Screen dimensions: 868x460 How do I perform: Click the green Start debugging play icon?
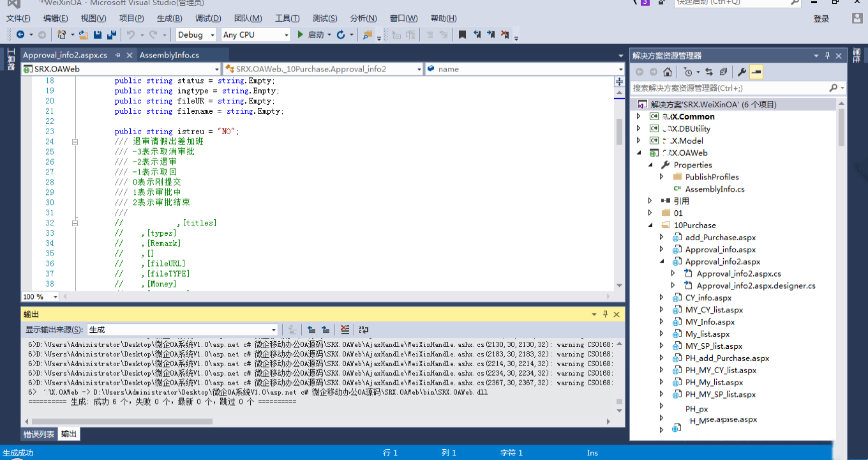pos(301,34)
